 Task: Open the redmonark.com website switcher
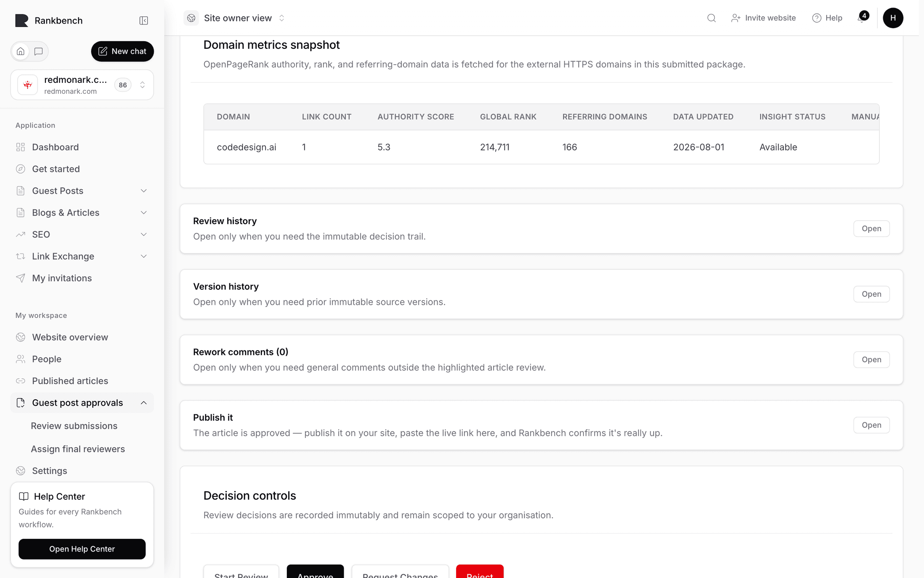[82, 85]
